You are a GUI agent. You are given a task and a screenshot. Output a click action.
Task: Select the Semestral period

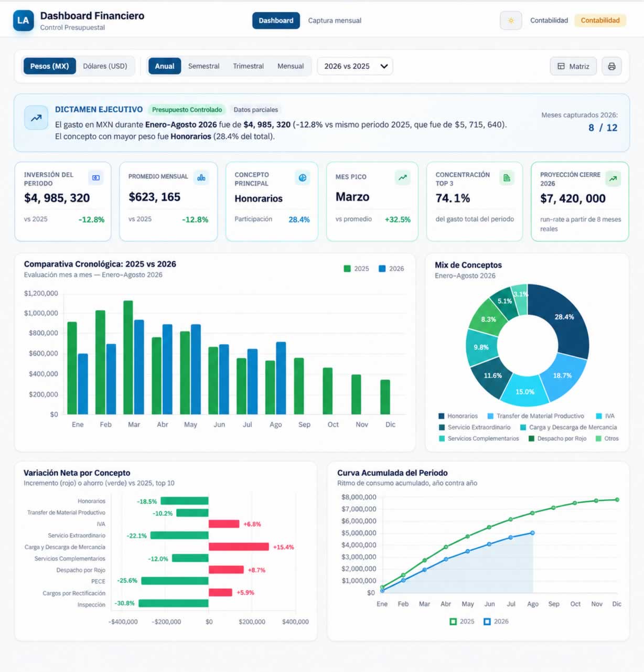coord(204,66)
